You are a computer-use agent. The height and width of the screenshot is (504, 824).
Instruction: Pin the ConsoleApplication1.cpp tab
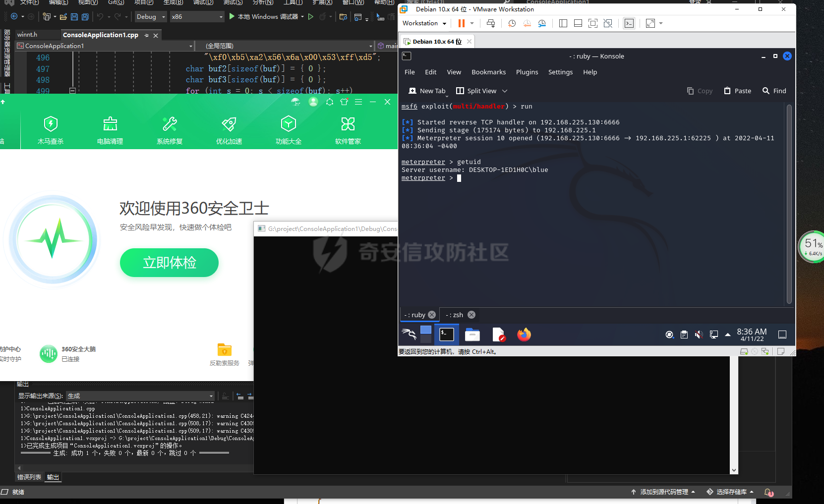tap(146, 35)
